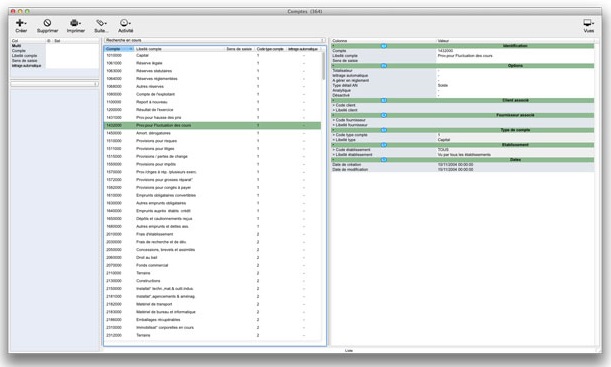This screenshot has height=367, width=611.
Task: Collapse the Client associé section arrow
Action: 334,101
